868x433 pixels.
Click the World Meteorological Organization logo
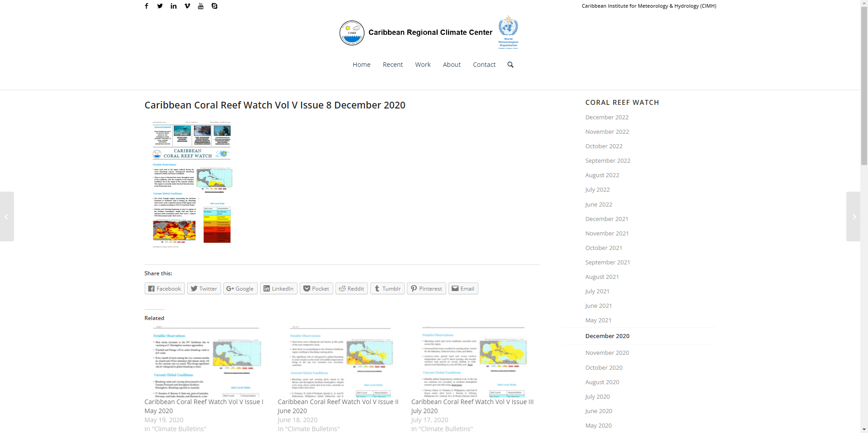pyautogui.click(x=508, y=31)
